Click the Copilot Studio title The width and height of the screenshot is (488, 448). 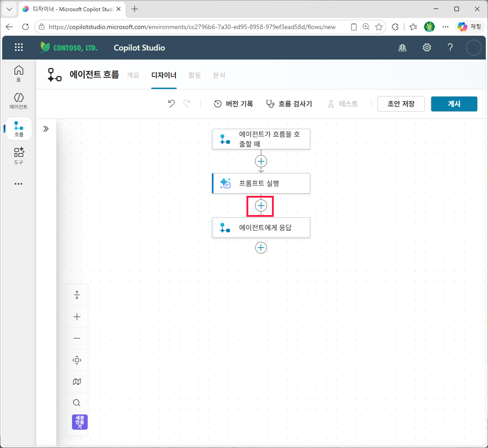click(140, 47)
